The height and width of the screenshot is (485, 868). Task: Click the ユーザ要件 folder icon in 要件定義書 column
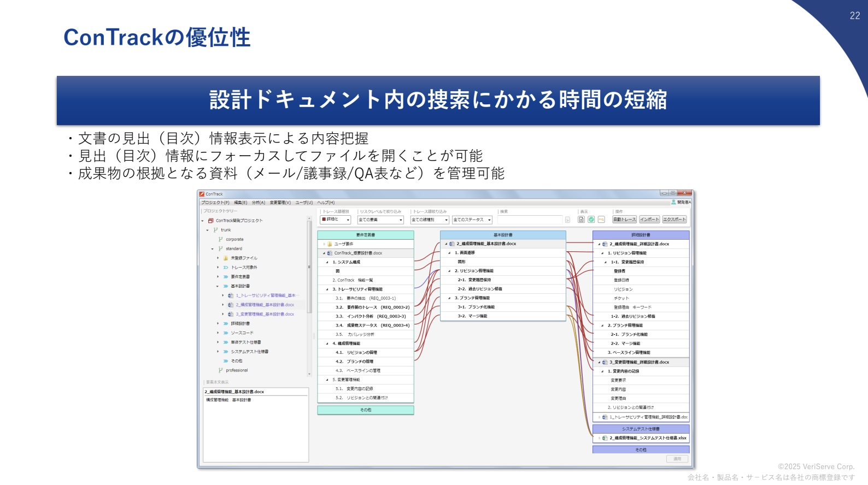tap(330, 244)
